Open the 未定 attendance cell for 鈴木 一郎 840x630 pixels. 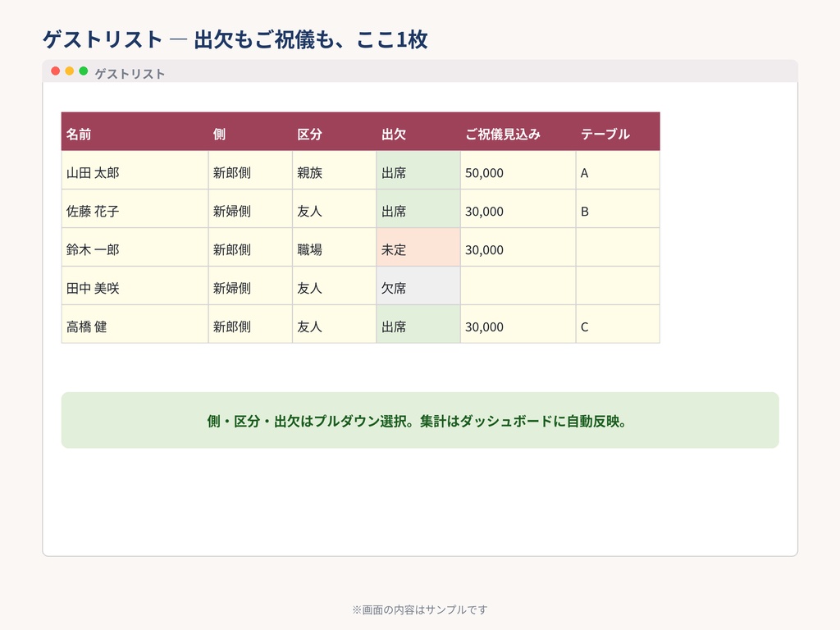coord(418,248)
